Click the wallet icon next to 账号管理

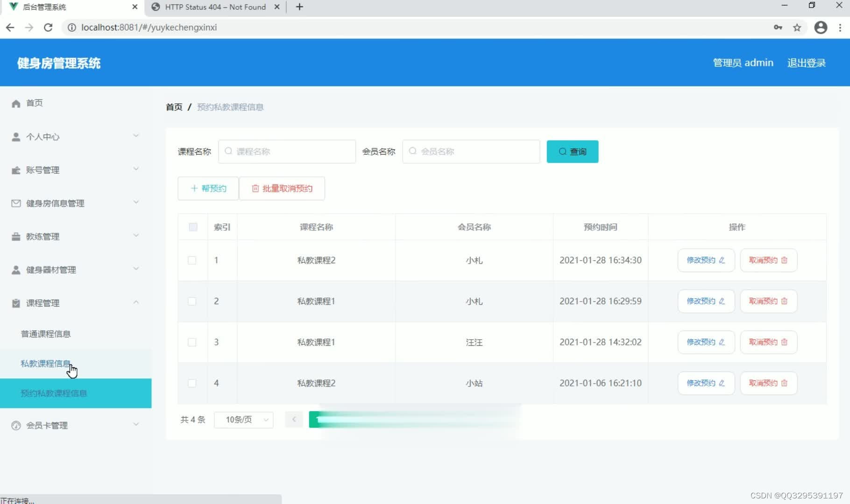16,170
